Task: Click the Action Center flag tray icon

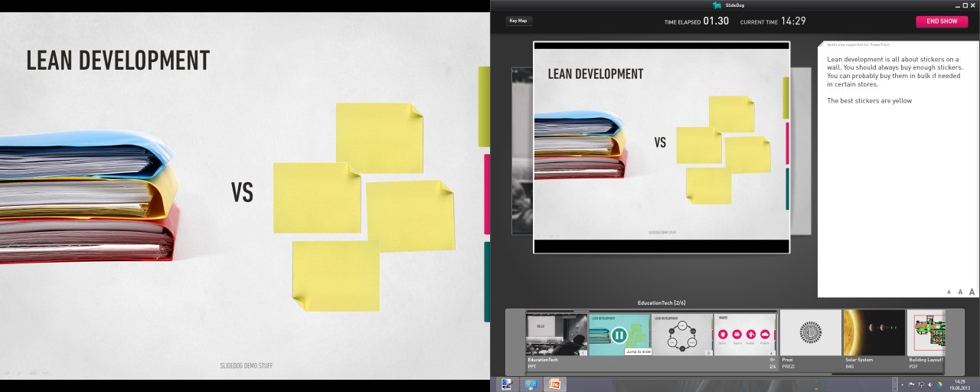Action: pyautogui.click(x=911, y=384)
